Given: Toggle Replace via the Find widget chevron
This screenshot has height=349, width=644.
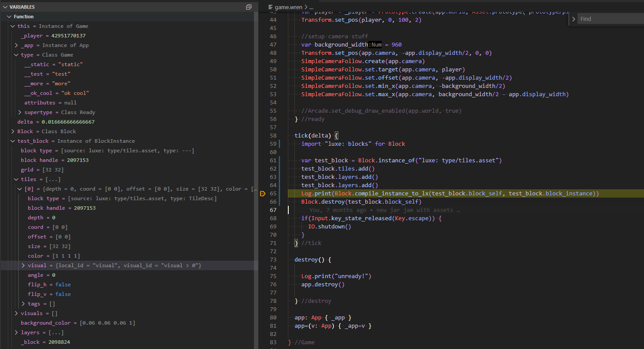Looking at the screenshot, I should (574, 19).
